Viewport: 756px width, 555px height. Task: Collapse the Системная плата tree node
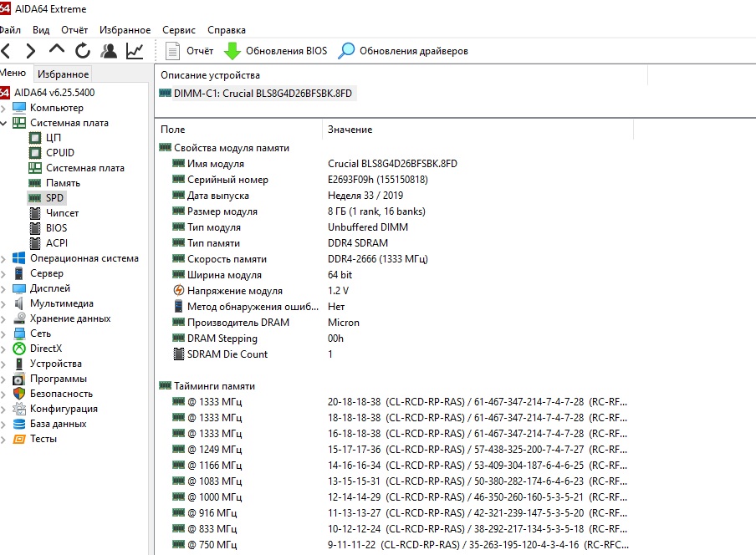(3, 124)
